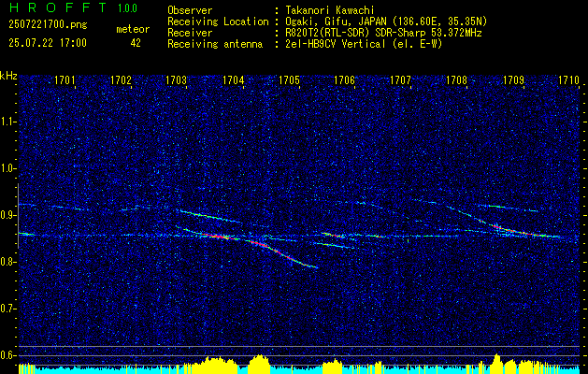Click the 1708 time marker
588x374 pixels.
[457, 80]
